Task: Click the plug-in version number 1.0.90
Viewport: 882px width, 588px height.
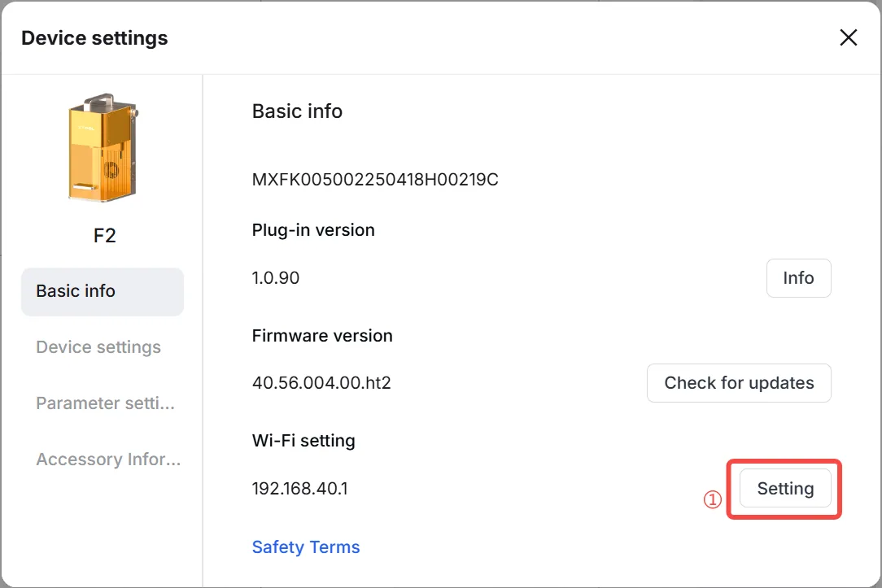Action: coord(276,277)
